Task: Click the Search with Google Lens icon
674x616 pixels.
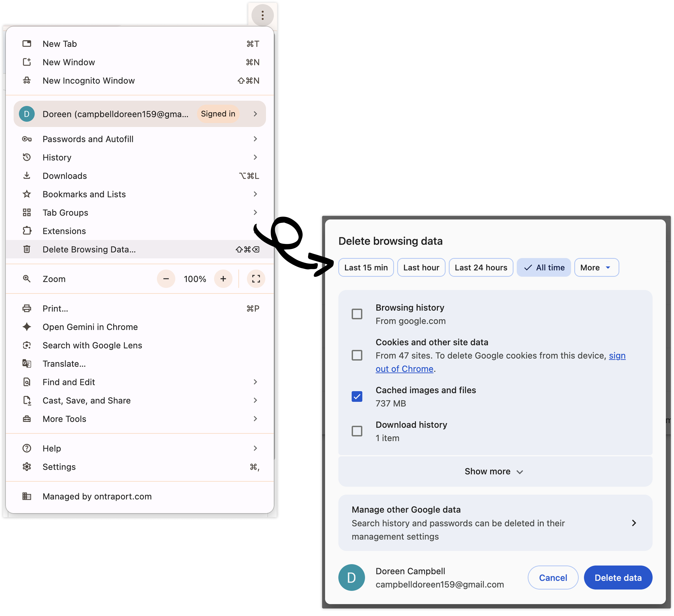Action: point(27,345)
